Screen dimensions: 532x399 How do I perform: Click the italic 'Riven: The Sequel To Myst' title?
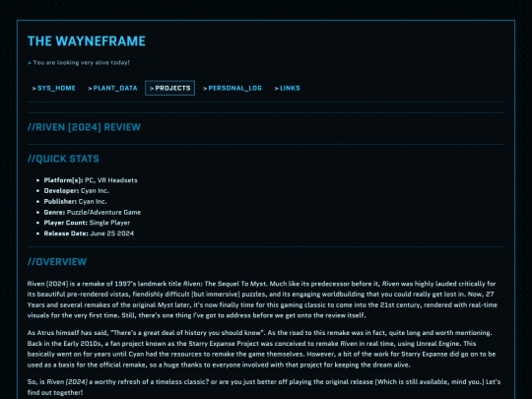(225, 284)
